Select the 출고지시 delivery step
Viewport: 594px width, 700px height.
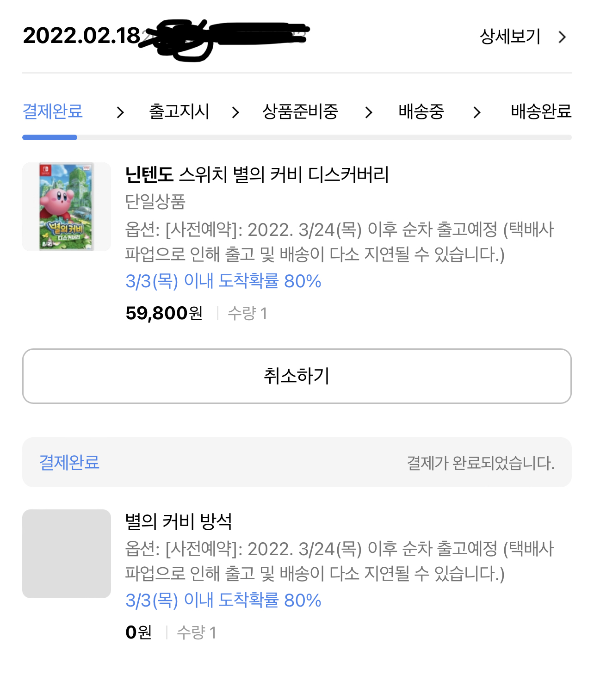click(179, 112)
